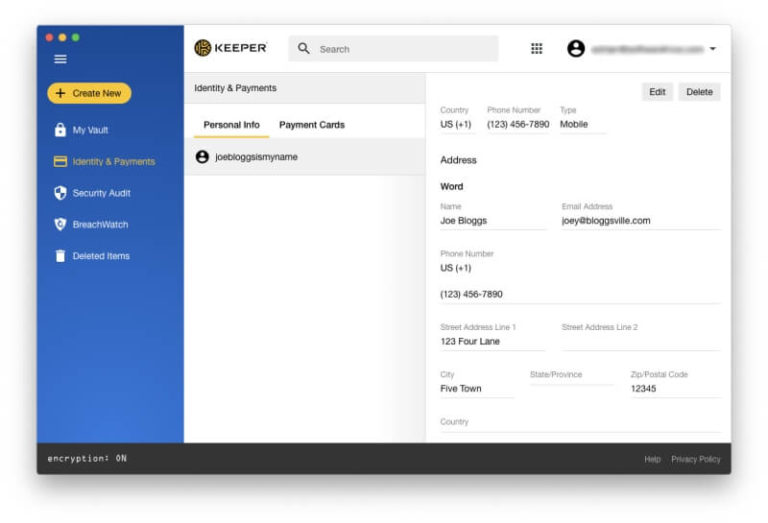Open My Vault in the sidebar
Image resolution: width=768 pixels, height=523 pixels.
[90, 130]
